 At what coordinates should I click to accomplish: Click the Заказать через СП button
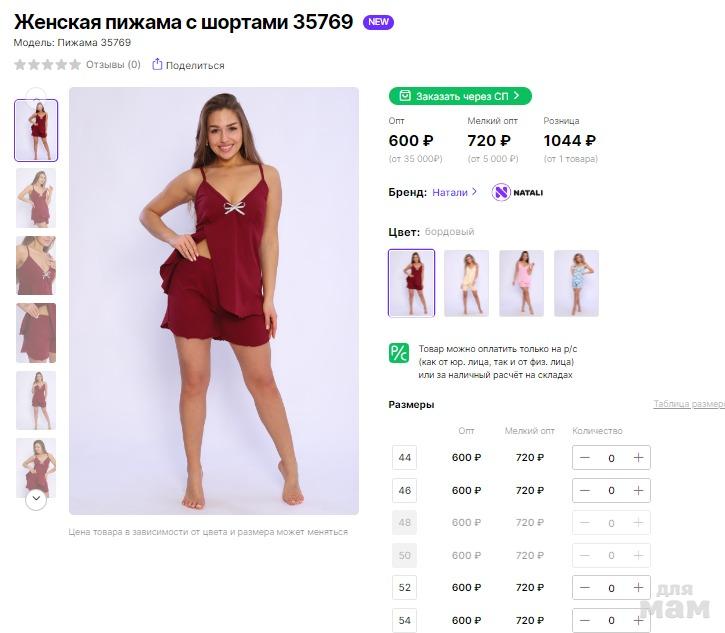pyautogui.click(x=460, y=96)
